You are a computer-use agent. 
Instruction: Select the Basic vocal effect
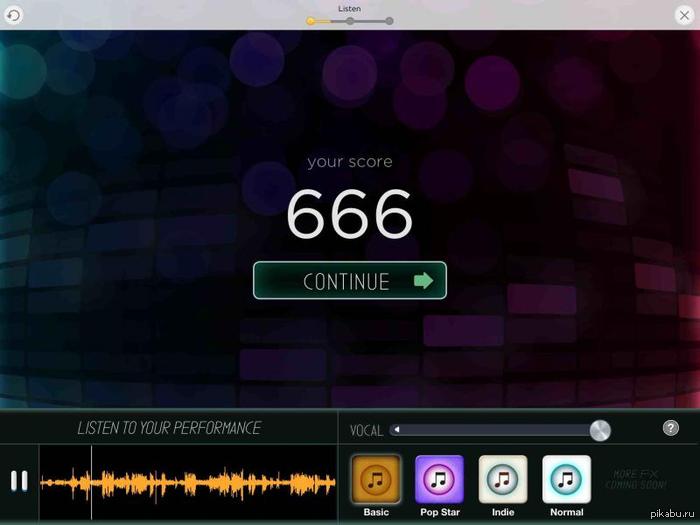376,480
